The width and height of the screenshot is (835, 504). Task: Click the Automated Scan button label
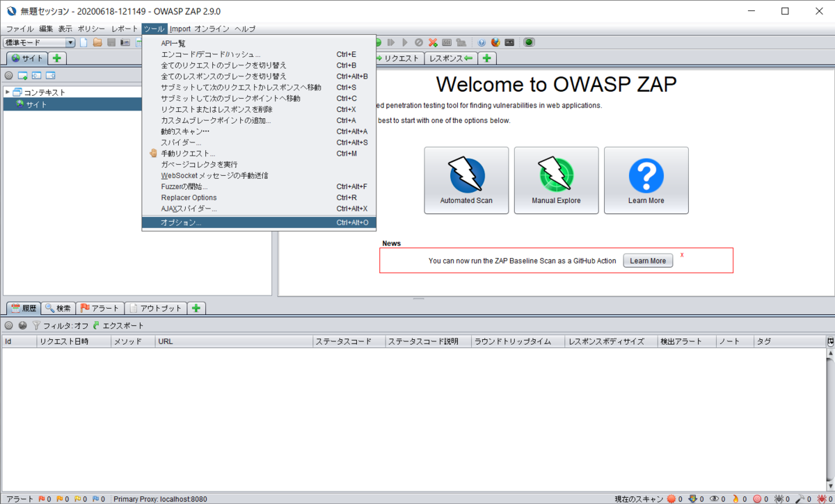[466, 201]
